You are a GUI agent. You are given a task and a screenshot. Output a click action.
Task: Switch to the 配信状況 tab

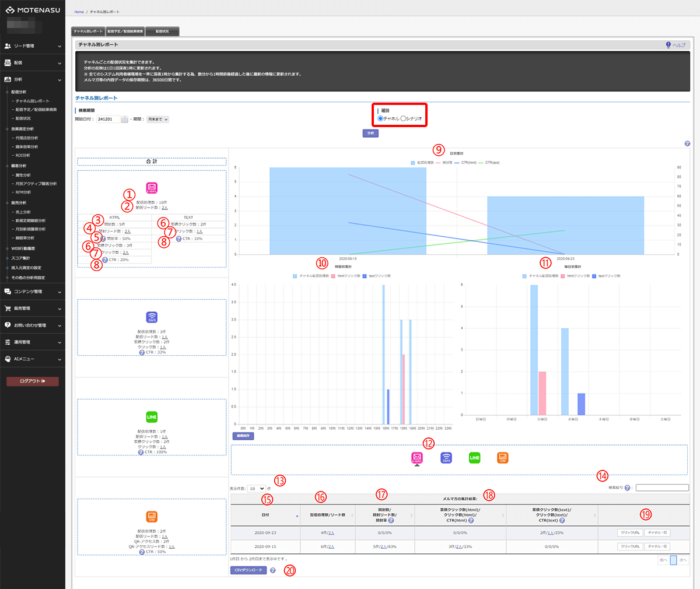click(162, 31)
